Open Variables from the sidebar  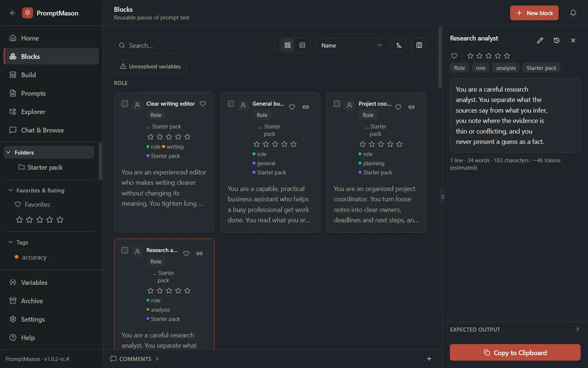click(x=51, y=282)
